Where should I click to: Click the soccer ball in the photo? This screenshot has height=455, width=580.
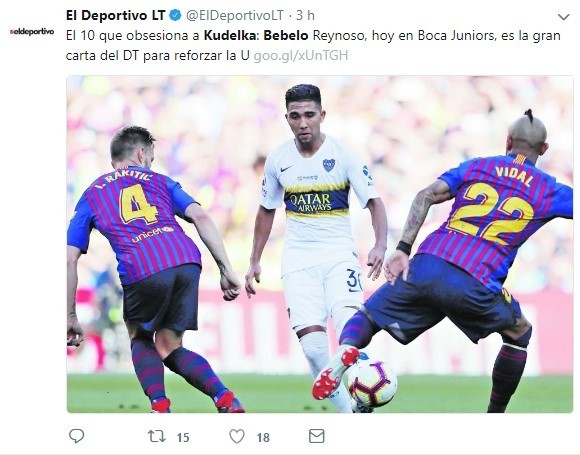coord(372,383)
